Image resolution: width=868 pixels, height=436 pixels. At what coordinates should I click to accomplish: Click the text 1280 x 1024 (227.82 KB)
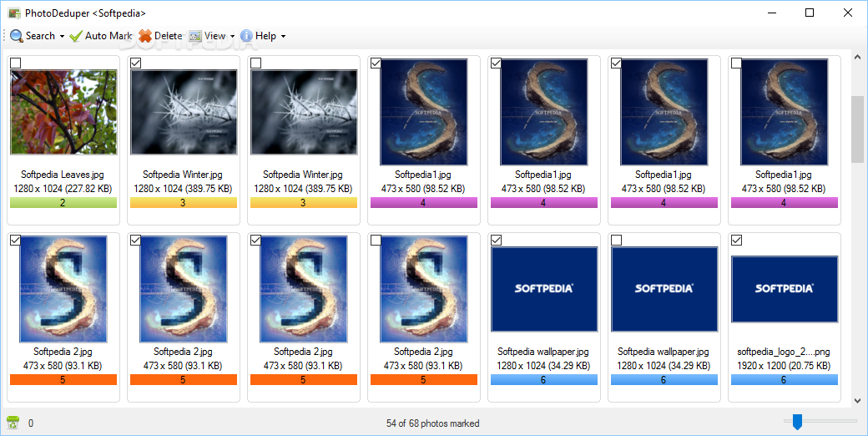pos(63,189)
